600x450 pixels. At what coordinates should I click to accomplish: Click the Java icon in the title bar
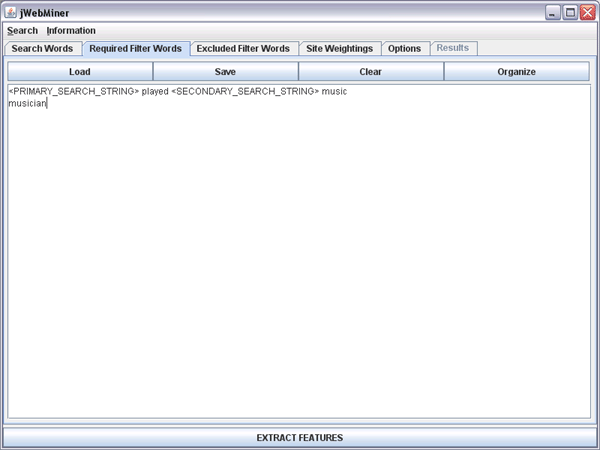click(12, 12)
